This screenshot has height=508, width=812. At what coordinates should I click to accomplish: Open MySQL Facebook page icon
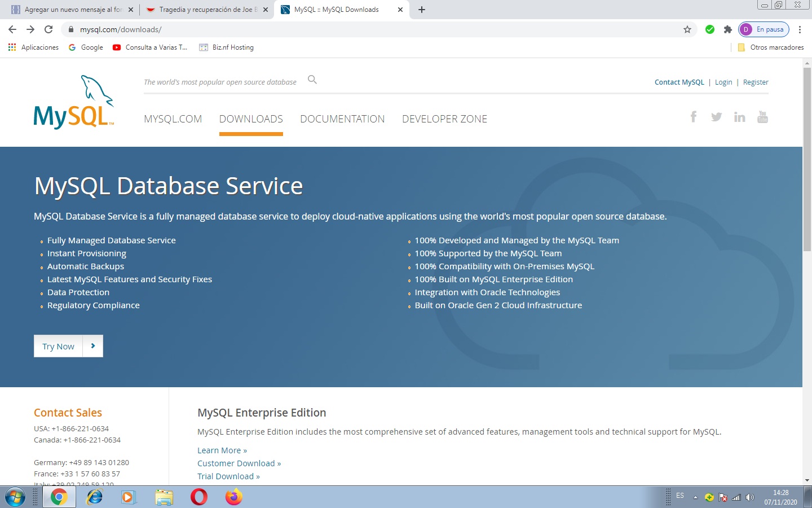pyautogui.click(x=694, y=117)
